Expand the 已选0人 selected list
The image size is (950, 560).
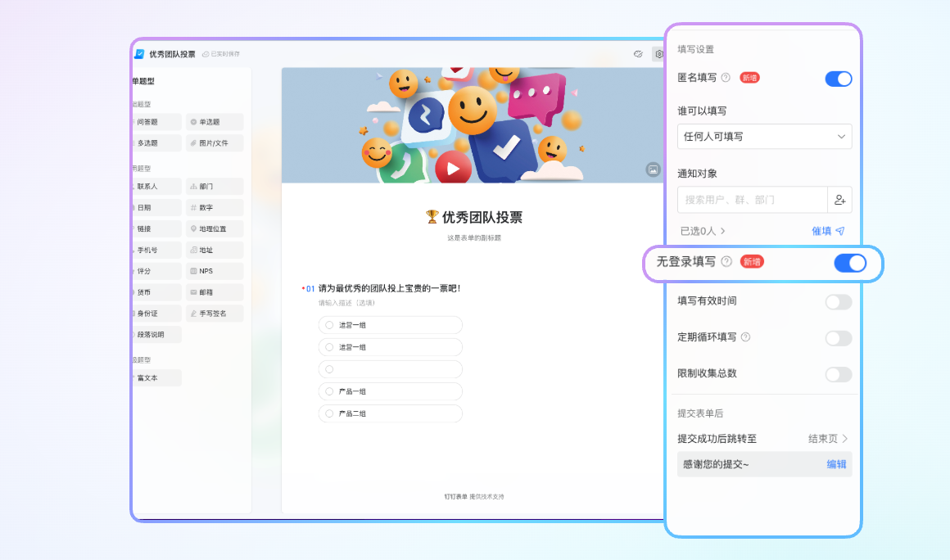point(703,231)
